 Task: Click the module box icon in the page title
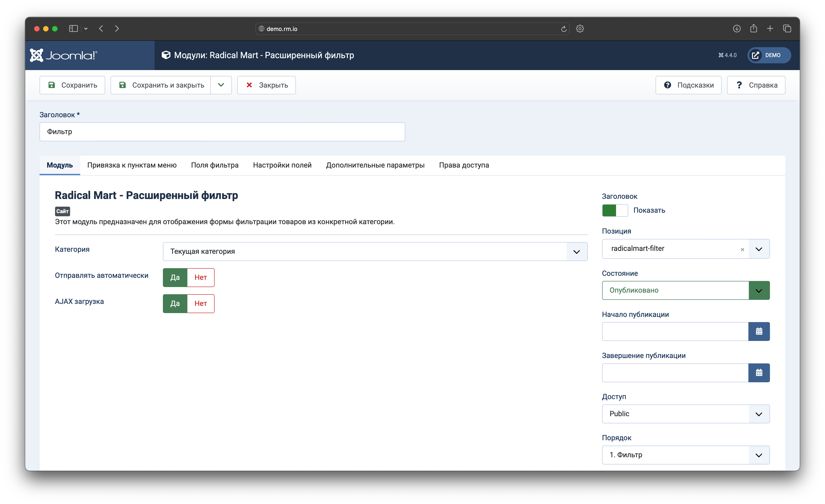point(166,55)
